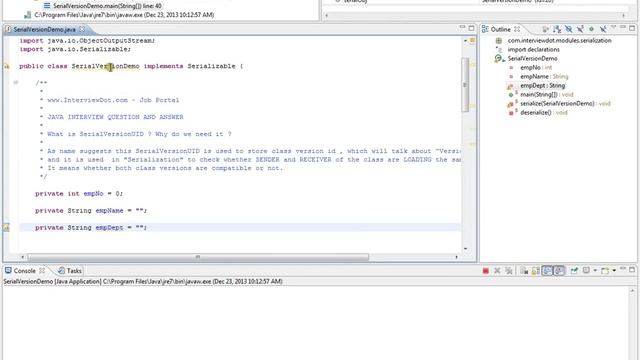Image resolution: width=640 pixels, height=360 pixels.
Task: Click the Display Selected Console icon
Action: [x=586, y=271]
